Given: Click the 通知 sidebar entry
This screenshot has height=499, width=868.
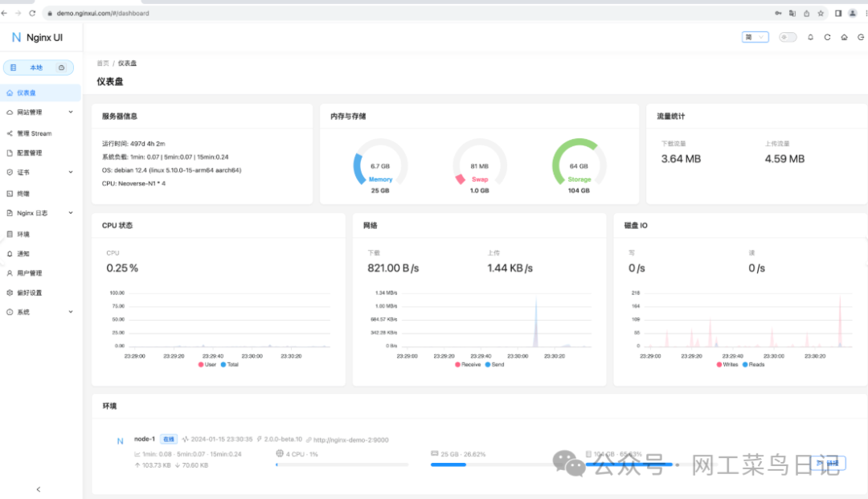Looking at the screenshot, I should pos(40,254).
